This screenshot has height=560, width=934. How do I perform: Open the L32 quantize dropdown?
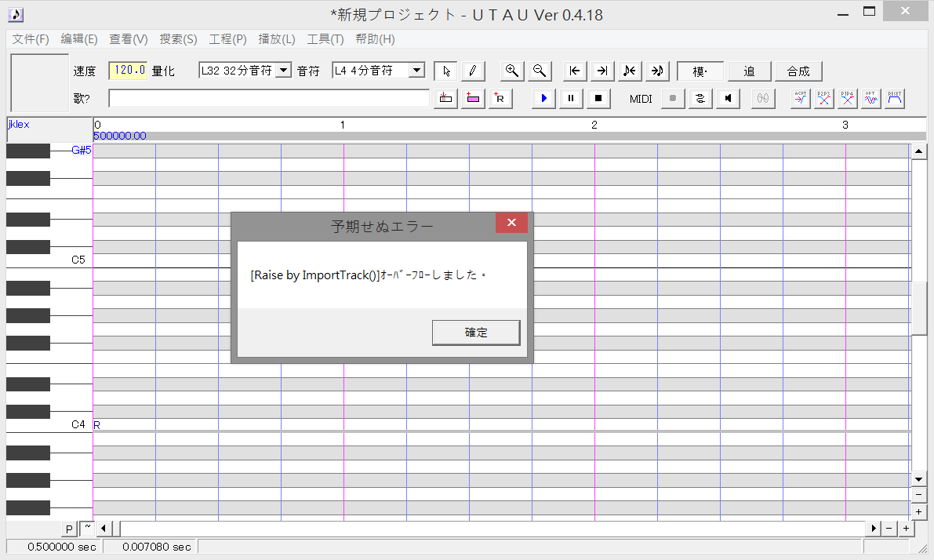(284, 71)
